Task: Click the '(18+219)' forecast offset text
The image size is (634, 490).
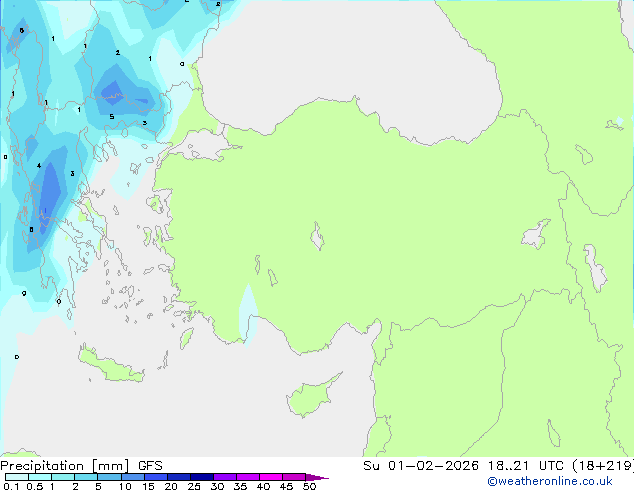Action: click(603, 466)
